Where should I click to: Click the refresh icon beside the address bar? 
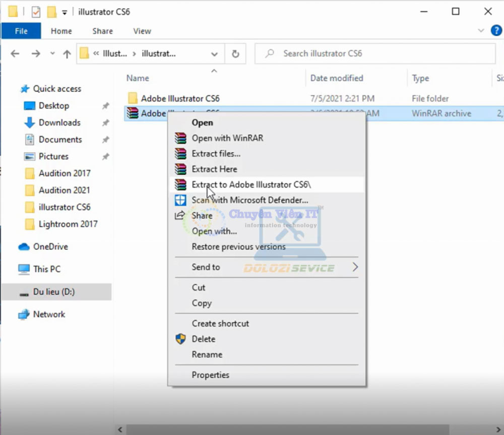coord(235,53)
